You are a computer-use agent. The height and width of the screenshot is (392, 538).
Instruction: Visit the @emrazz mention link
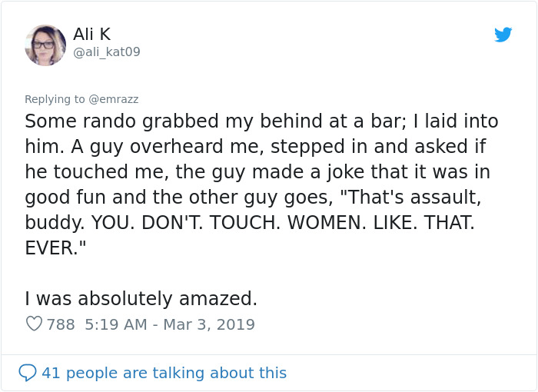114,99
